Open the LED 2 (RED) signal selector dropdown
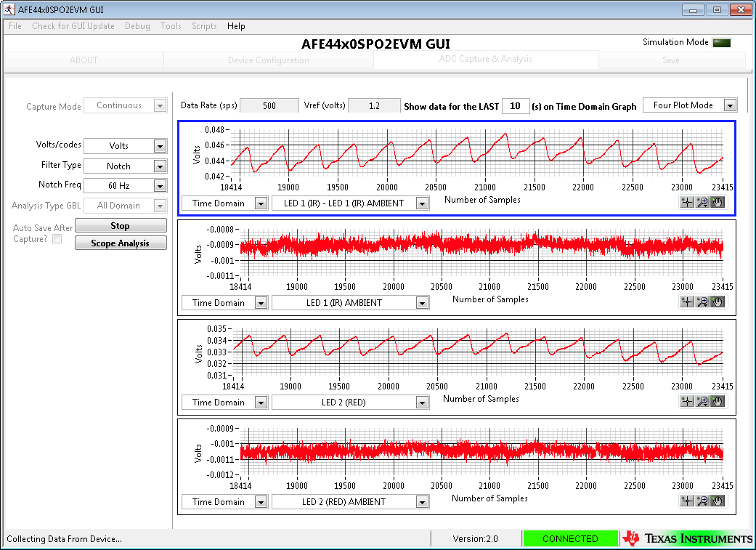Viewport: 756px width, 550px height. tap(350, 402)
